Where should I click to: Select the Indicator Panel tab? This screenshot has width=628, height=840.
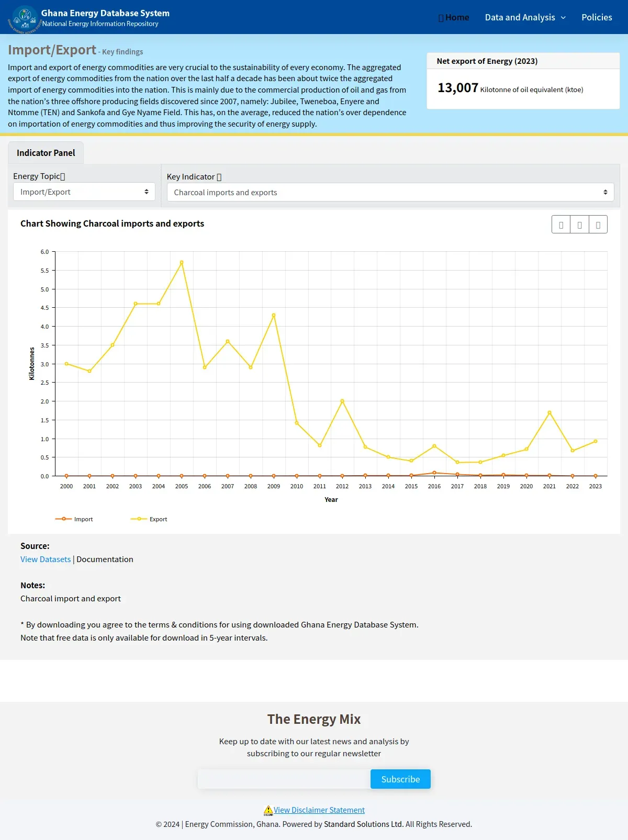[x=46, y=153]
